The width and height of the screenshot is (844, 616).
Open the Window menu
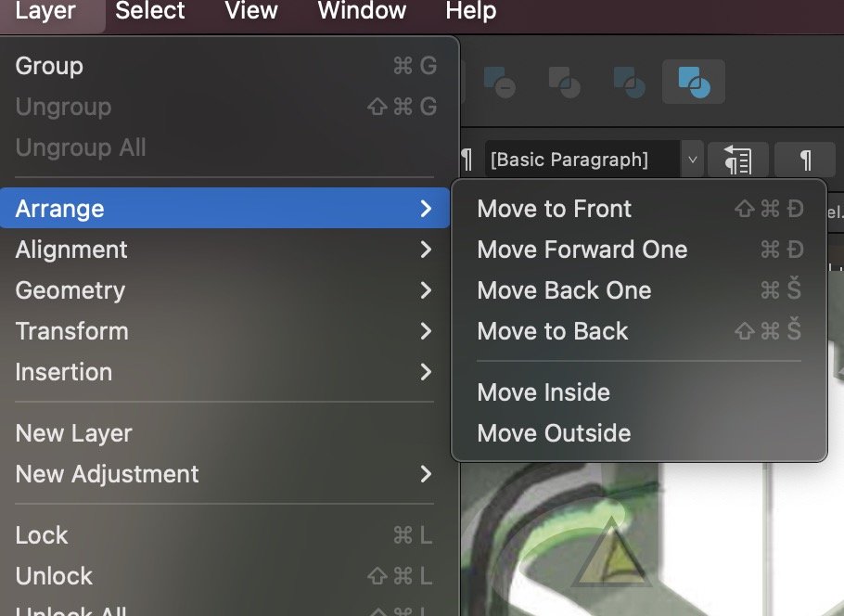click(362, 12)
